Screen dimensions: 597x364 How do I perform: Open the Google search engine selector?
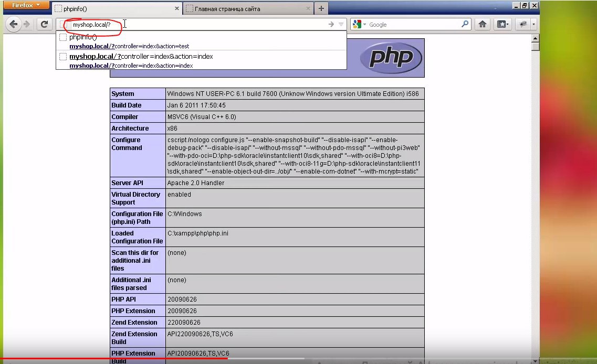coord(359,24)
